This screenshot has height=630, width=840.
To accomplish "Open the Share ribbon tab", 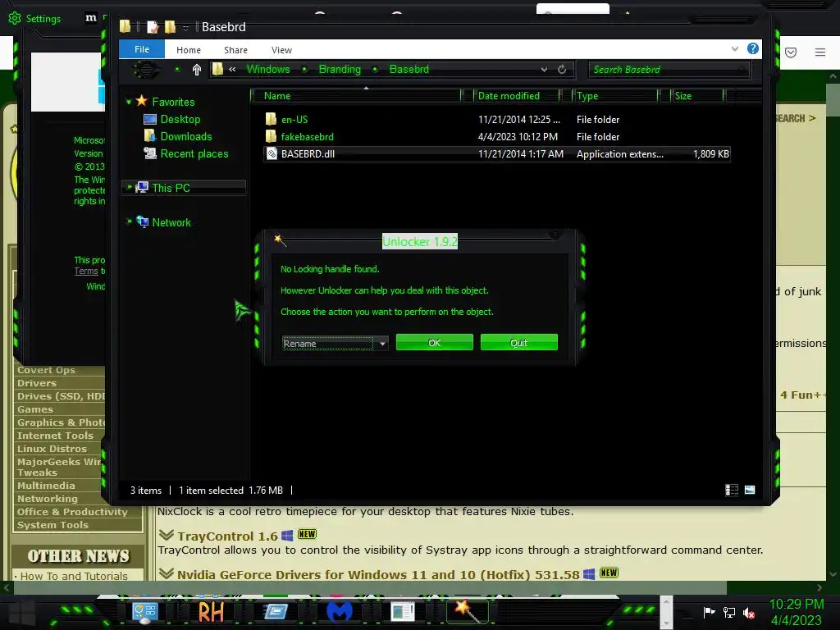I will pyautogui.click(x=235, y=50).
